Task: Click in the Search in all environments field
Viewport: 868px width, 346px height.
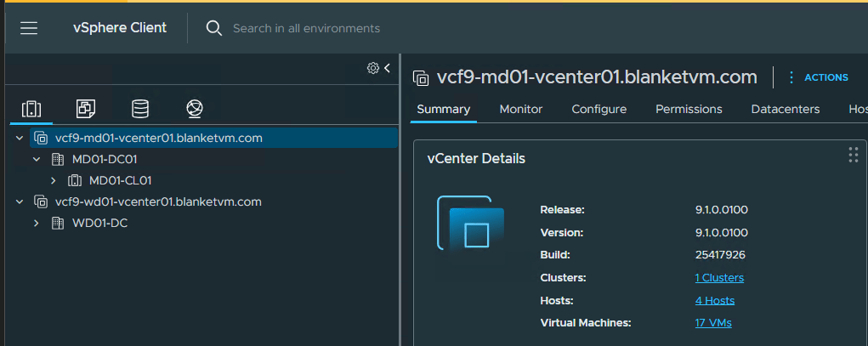Action: (306, 28)
